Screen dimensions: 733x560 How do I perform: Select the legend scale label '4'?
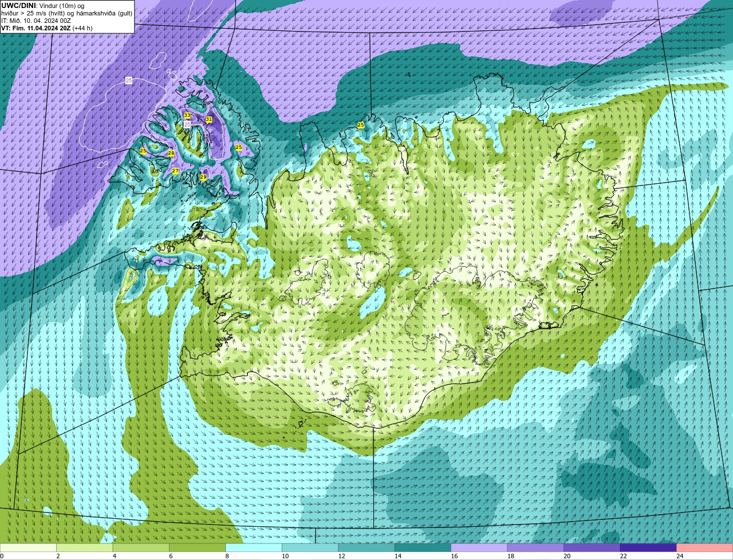[114, 555]
